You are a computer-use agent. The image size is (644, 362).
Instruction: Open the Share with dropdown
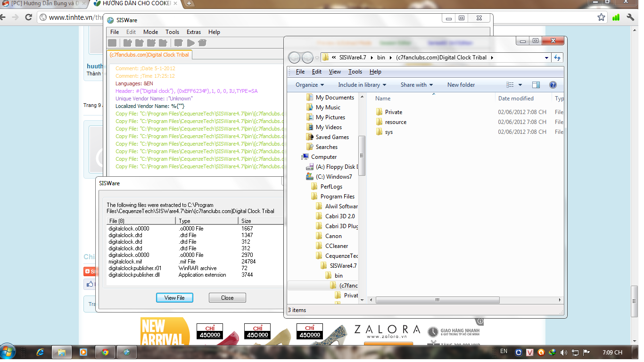pos(417,85)
